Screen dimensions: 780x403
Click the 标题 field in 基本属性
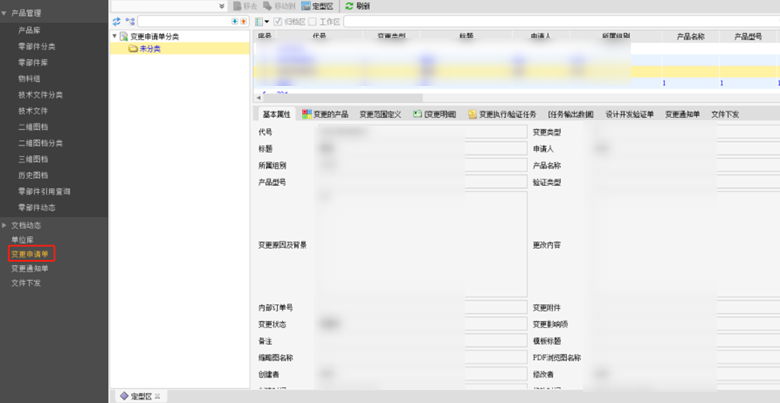point(421,148)
